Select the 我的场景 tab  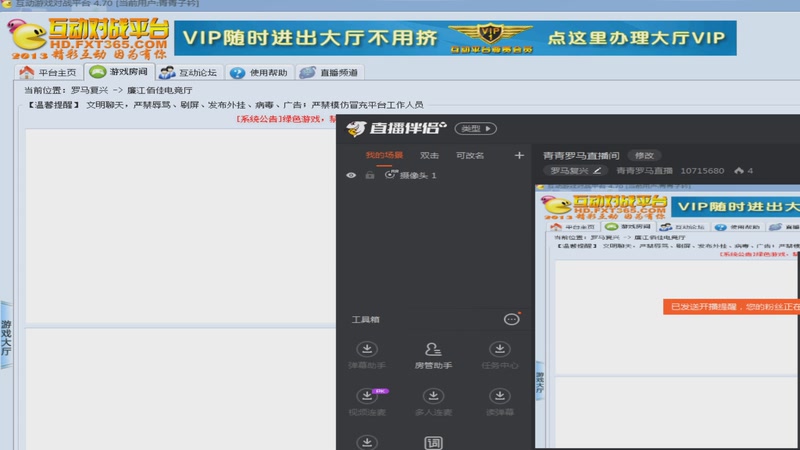384,155
